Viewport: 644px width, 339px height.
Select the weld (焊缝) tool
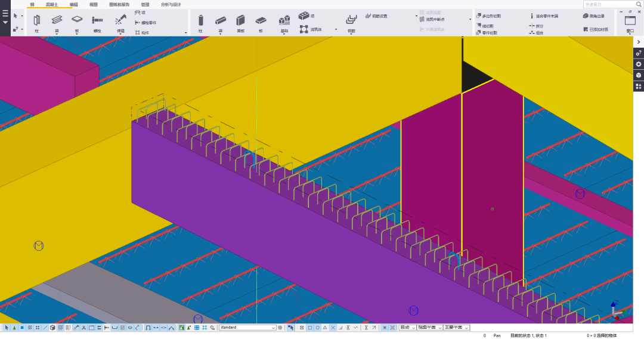pyautogui.click(x=120, y=21)
